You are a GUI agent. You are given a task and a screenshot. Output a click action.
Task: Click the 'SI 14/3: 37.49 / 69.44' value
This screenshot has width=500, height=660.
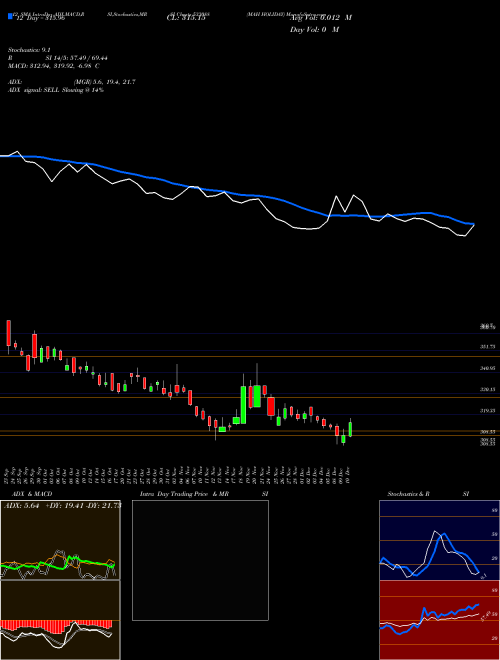76,58
